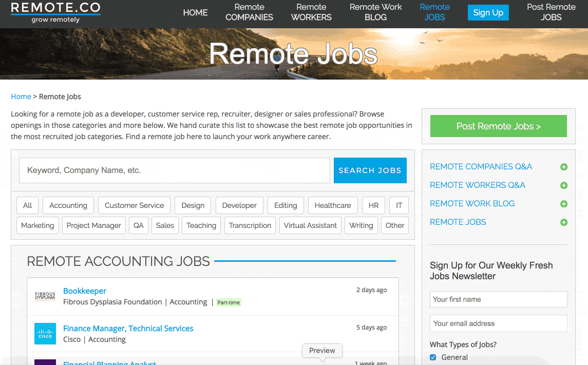Click the Cisco company logo
Viewport: 588px width, 365px height.
click(x=45, y=334)
